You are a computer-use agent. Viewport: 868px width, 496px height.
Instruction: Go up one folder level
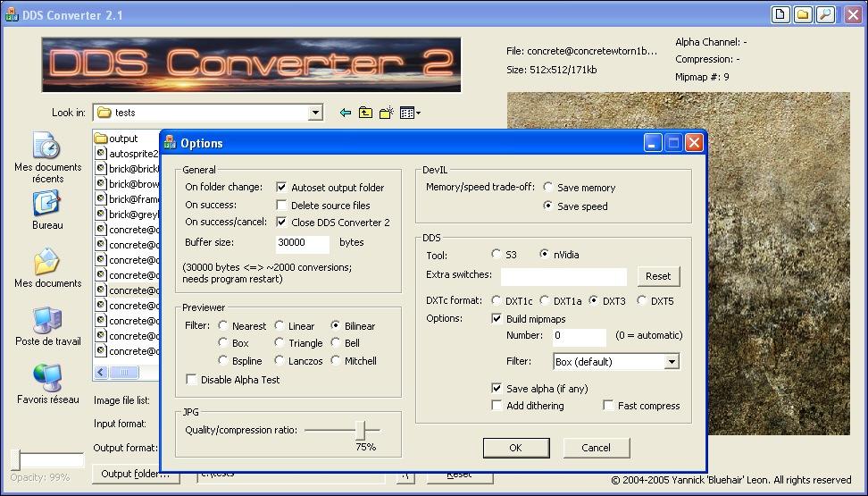tap(365, 113)
